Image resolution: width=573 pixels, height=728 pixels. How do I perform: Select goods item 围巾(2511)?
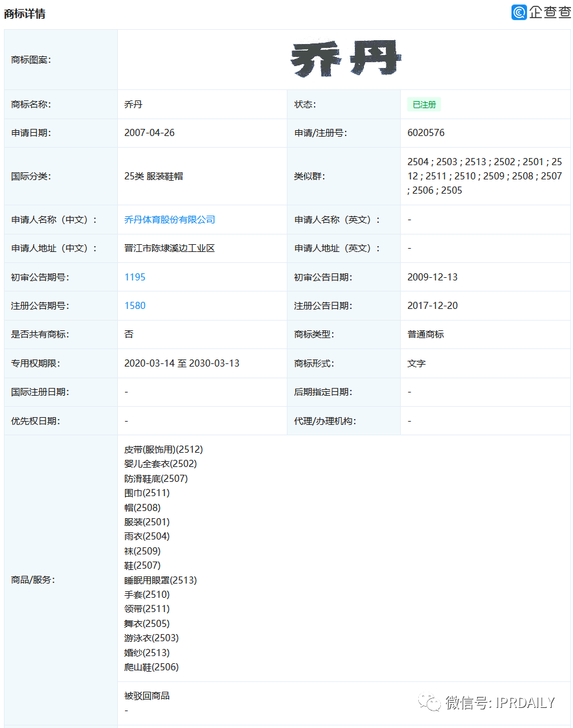(x=146, y=493)
